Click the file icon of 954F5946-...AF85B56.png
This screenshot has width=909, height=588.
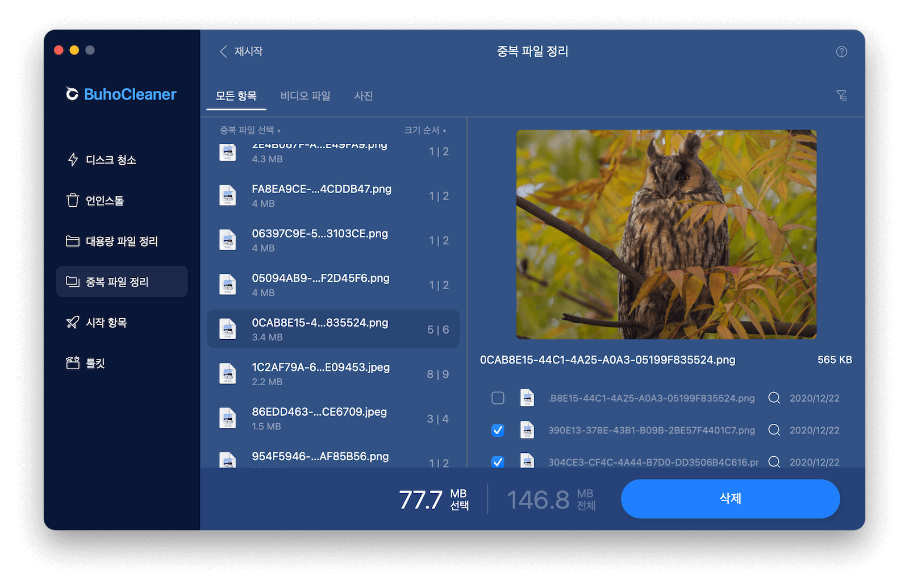[x=228, y=460]
